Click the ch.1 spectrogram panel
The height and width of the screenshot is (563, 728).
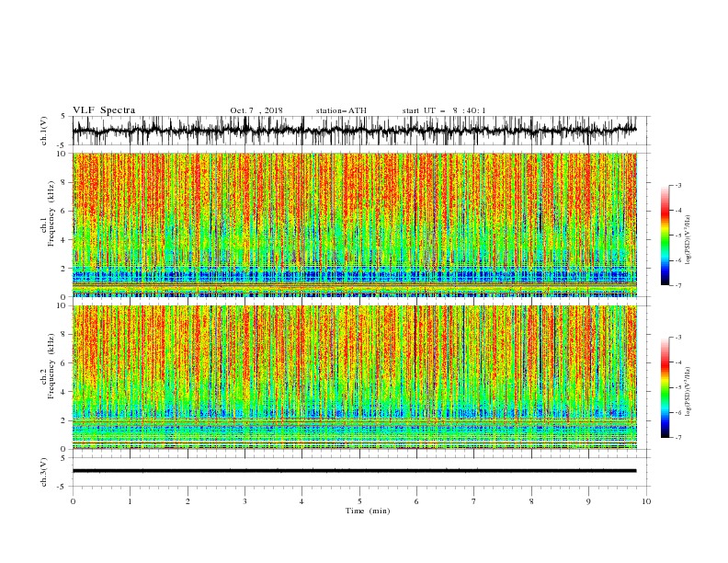(354, 224)
